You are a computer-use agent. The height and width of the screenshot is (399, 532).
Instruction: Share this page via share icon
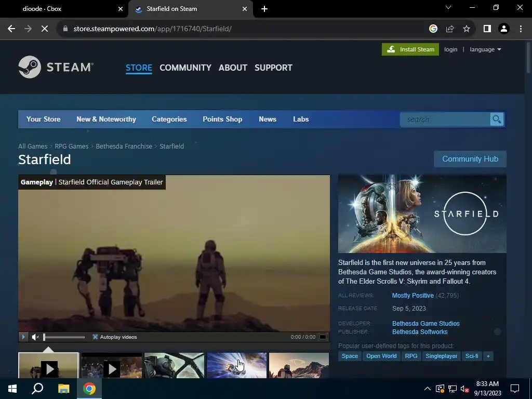point(450,29)
